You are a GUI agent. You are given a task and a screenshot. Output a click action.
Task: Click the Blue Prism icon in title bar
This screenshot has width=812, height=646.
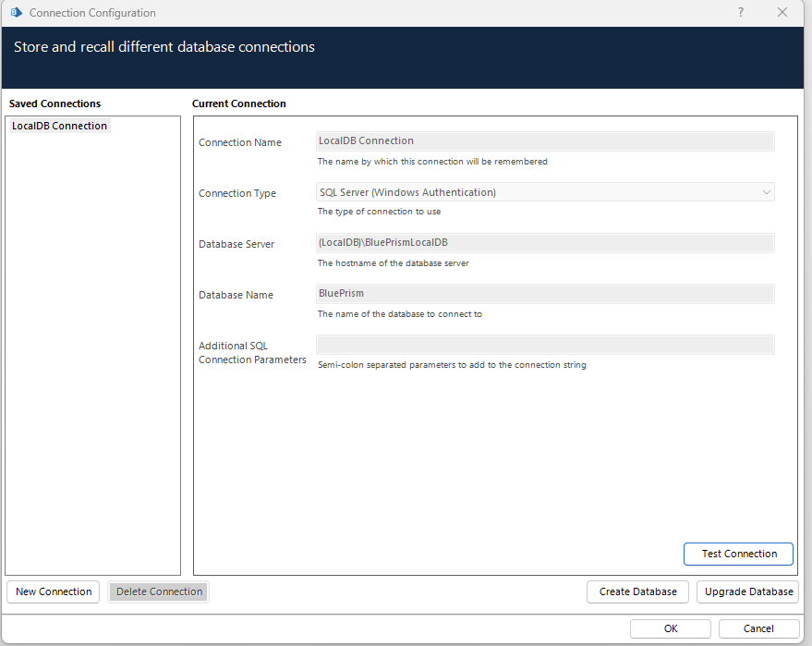[17, 13]
